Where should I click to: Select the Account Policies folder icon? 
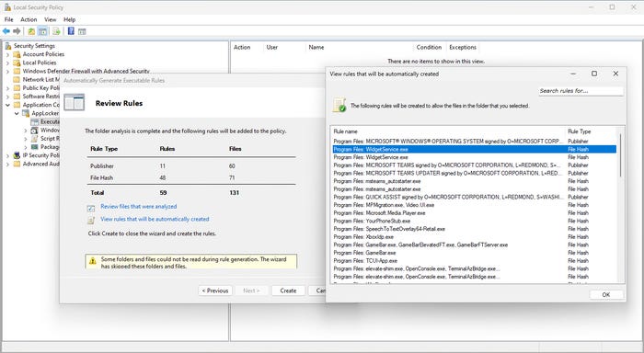click(17, 54)
